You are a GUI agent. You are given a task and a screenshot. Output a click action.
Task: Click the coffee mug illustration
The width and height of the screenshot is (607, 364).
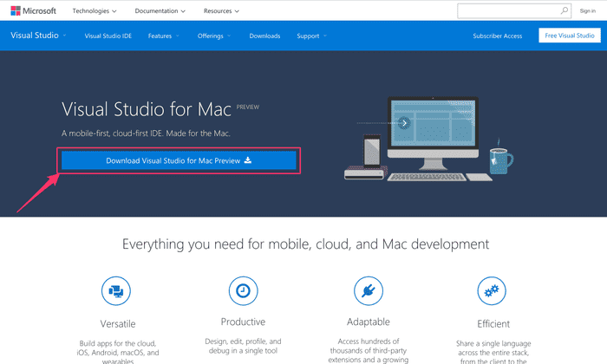point(500,159)
